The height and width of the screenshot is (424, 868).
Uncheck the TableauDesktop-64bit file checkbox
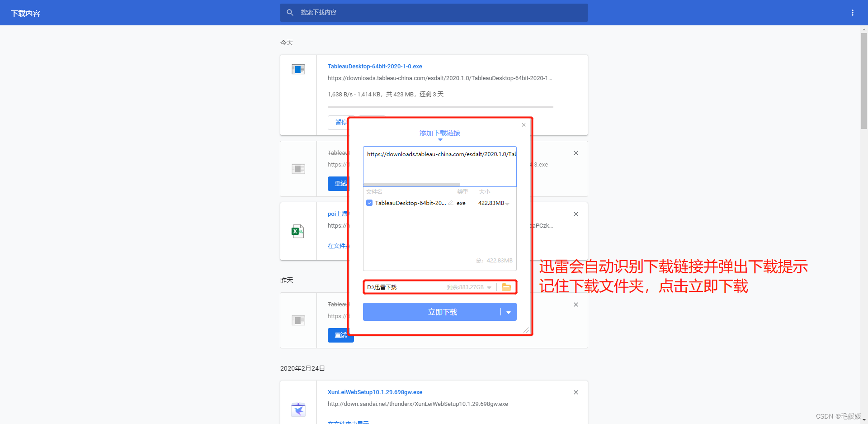coord(369,203)
